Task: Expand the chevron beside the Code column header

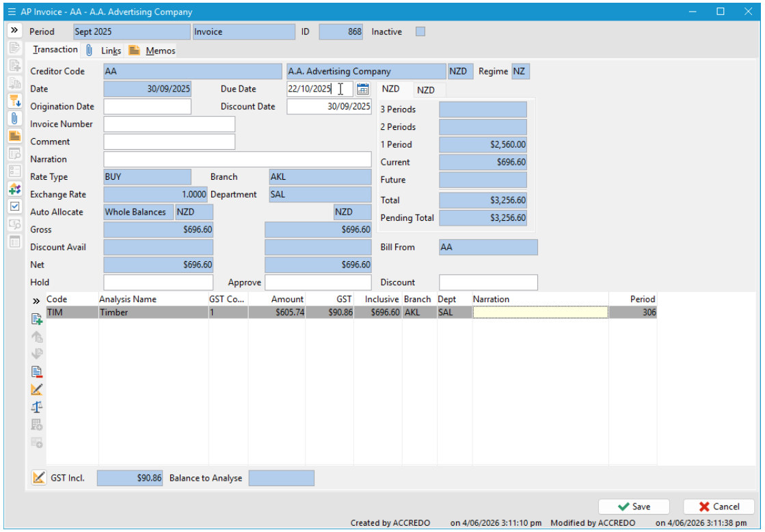Action: click(36, 301)
